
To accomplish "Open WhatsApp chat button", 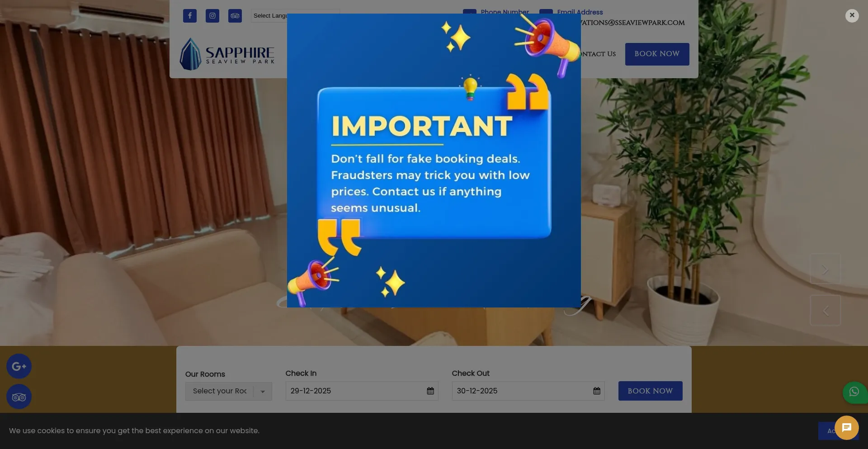I will coord(854,392).
